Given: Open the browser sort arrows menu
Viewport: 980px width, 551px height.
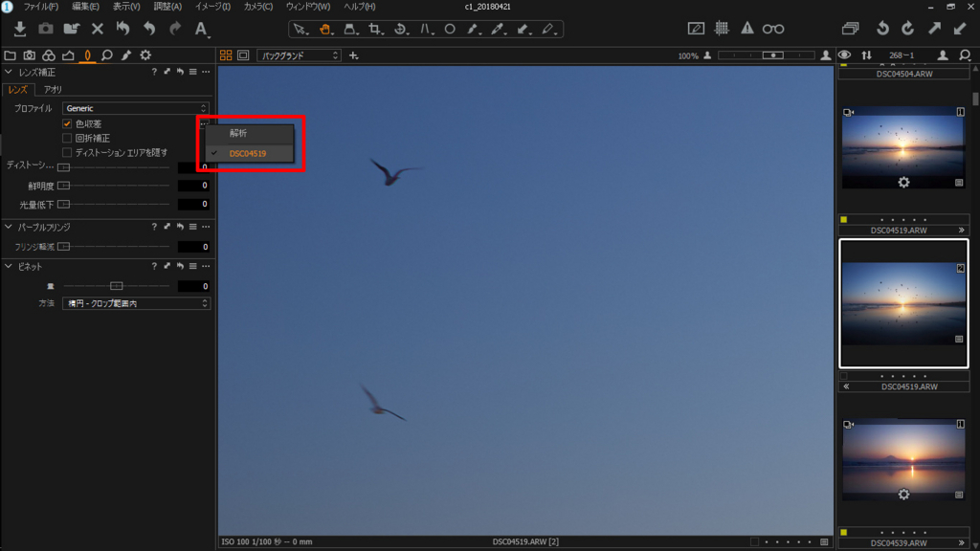Looking at the screenshot, I should tap(866, 55).
